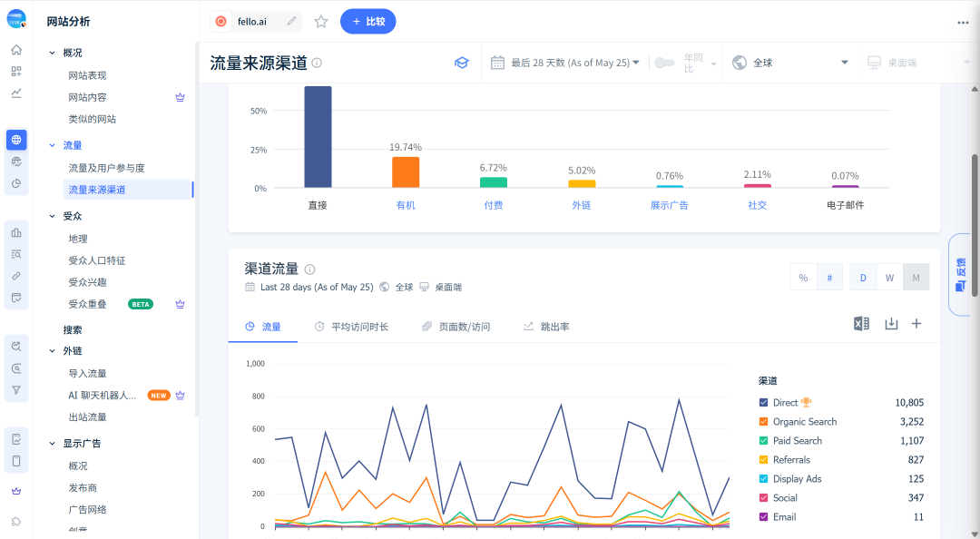Open the 年同比 dropdown arrow

coord(713,64)
